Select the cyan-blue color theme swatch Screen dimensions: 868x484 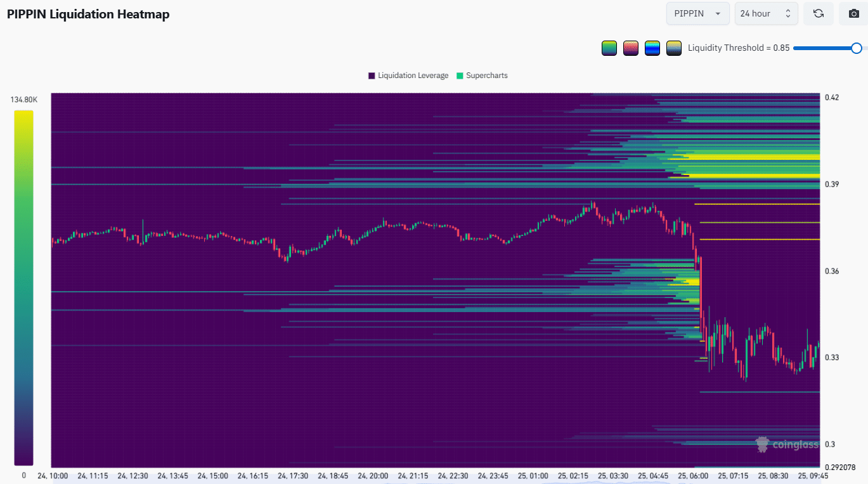point(652,48)
